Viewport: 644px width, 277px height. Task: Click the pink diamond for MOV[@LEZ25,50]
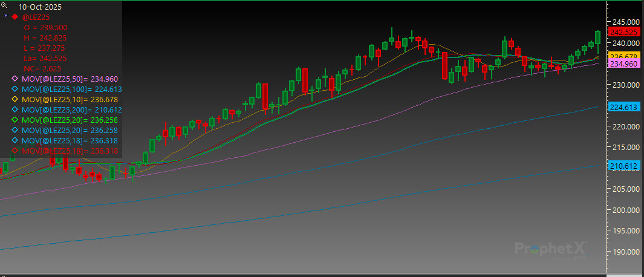15,79
